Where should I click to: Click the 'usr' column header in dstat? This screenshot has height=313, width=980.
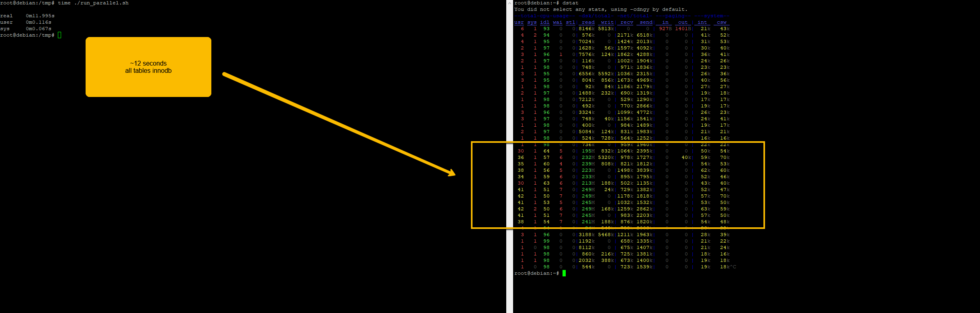pyautogui.click(x=519, y=23)
